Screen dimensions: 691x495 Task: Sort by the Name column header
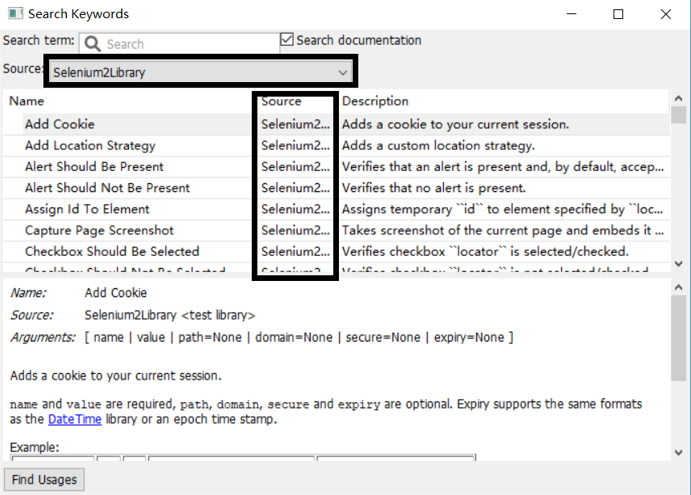pyautogui.click(x=26, y=101)
